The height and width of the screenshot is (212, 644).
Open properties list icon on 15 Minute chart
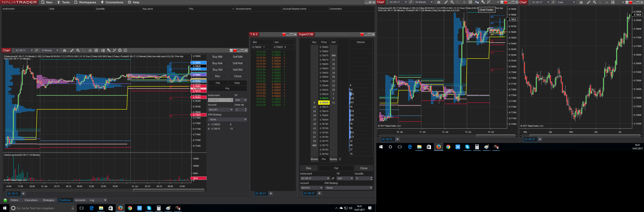coord(125,50)
